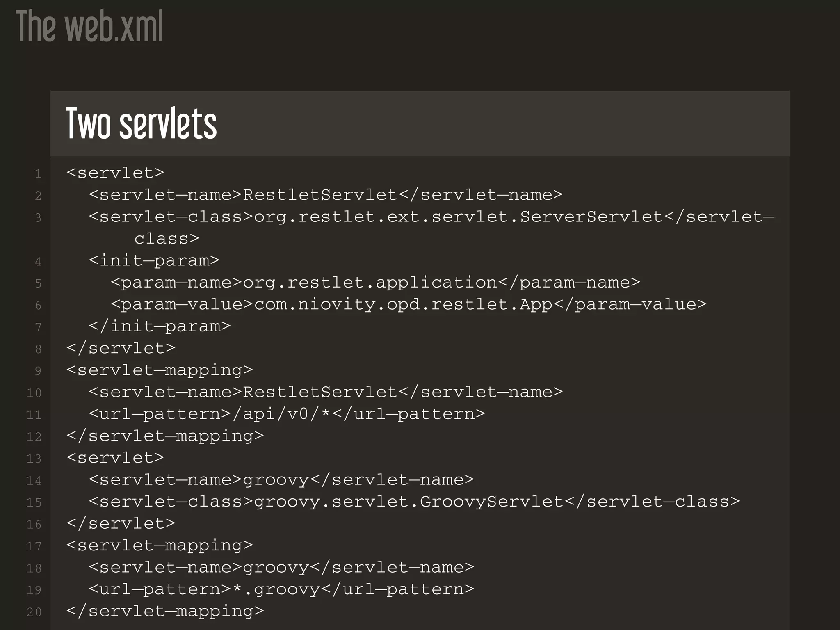This screenshot has height=630, width=840.
Task: Click the opening servlet tag on line 1
Action: click(x=115, y=173)
